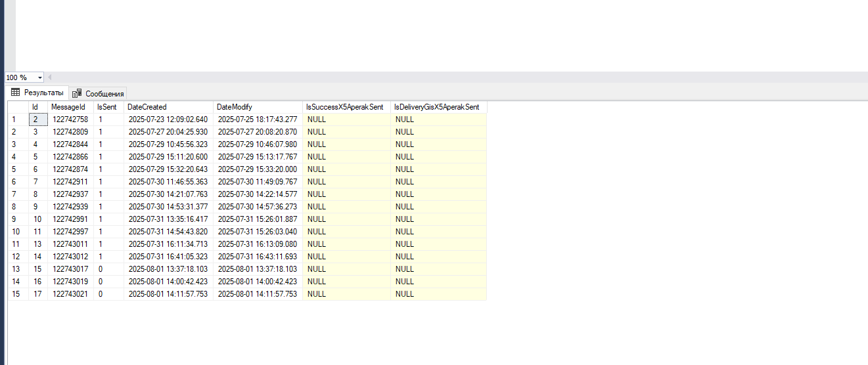Click Id cell with value 17
Viewport: 868px width, 365px height.
(x=37, y=294)
